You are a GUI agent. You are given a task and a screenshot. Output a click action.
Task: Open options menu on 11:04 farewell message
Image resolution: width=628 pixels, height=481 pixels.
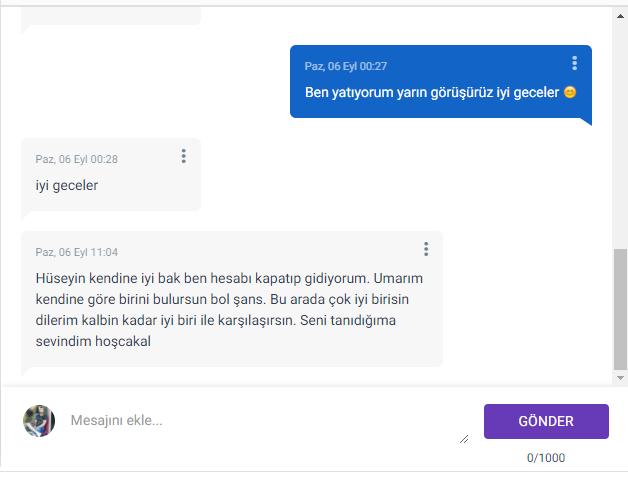coord(426,249)
